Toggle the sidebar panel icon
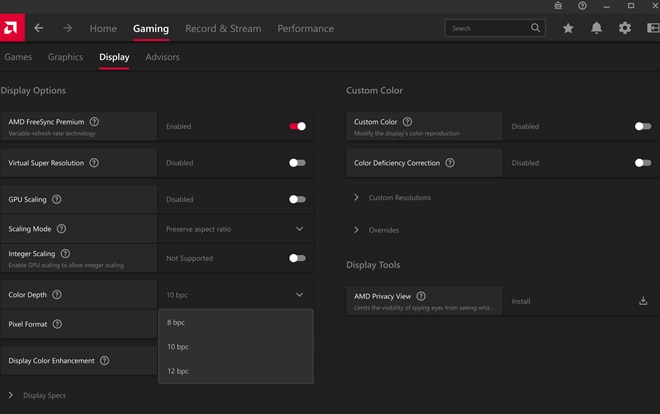The image size is (660, 414). pyautogui.click(x=653, y=28)
